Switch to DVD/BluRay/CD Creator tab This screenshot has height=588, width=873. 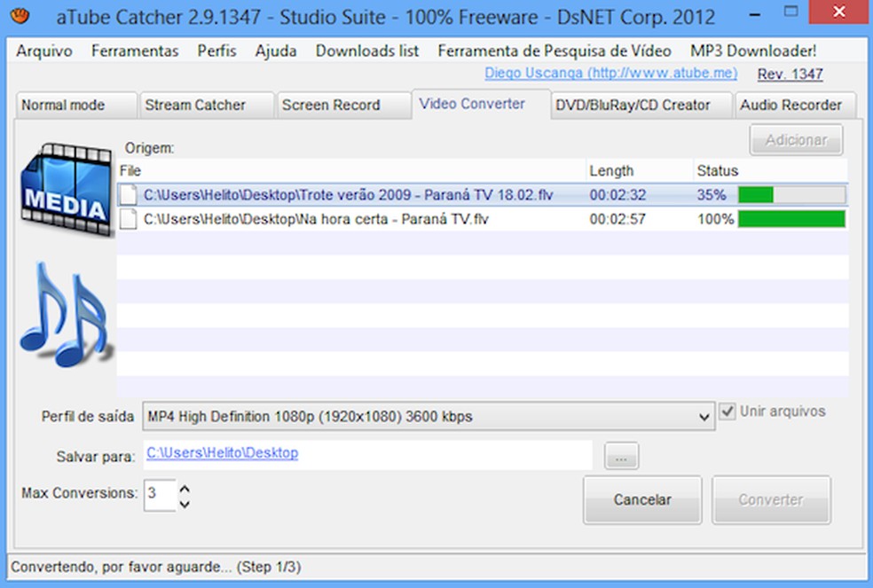tap(641, 106)
